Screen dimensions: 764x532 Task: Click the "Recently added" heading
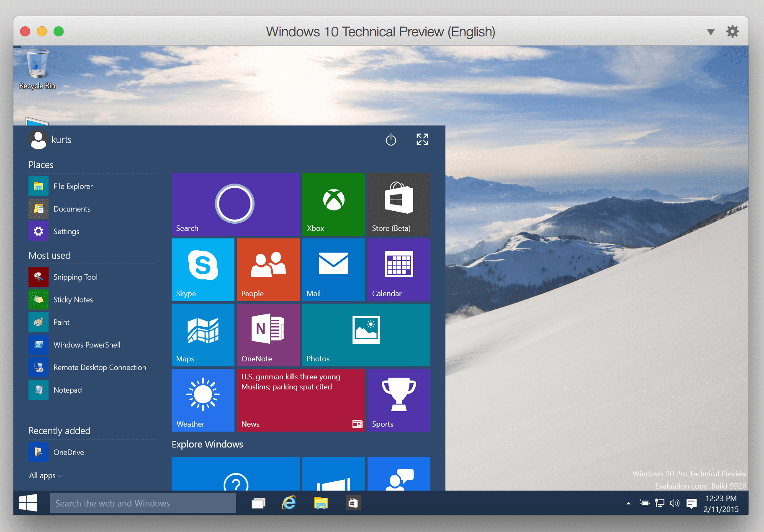[x=59, y=431]
